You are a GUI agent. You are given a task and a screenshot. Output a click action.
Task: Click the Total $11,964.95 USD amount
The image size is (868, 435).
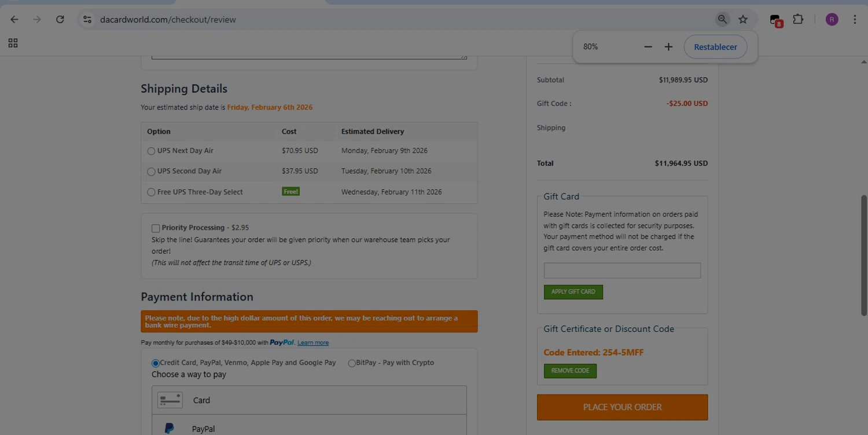click(x=681, y=163)
